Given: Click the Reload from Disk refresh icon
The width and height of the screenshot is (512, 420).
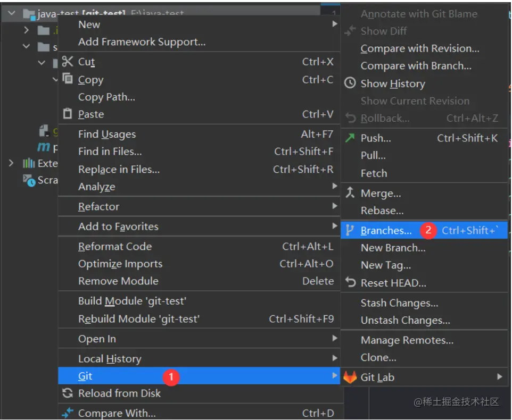Looking at the screenshot, I should coord(68,393).
